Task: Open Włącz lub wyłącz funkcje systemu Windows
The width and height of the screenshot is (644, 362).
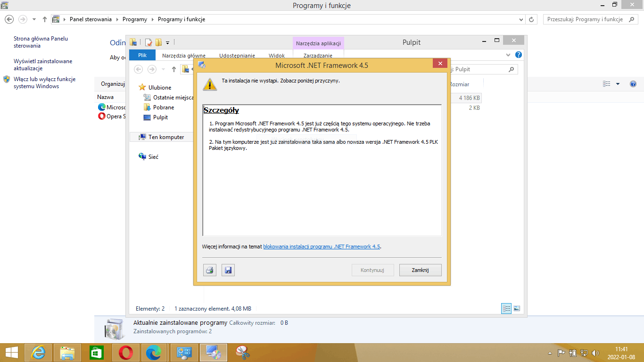Action: click(x=45, y=83)
